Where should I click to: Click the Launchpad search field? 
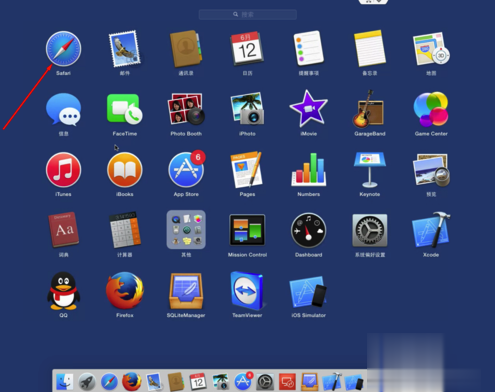pos(248,14)
